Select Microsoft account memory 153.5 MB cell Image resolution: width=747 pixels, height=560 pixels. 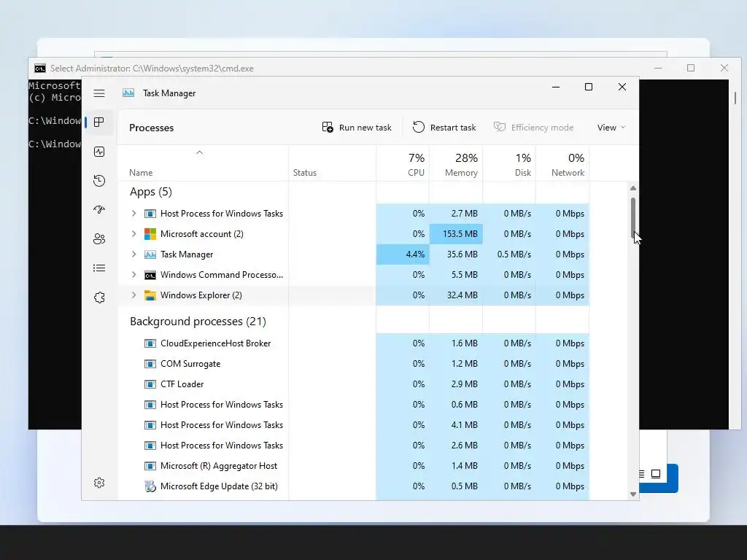pos(456,234)
